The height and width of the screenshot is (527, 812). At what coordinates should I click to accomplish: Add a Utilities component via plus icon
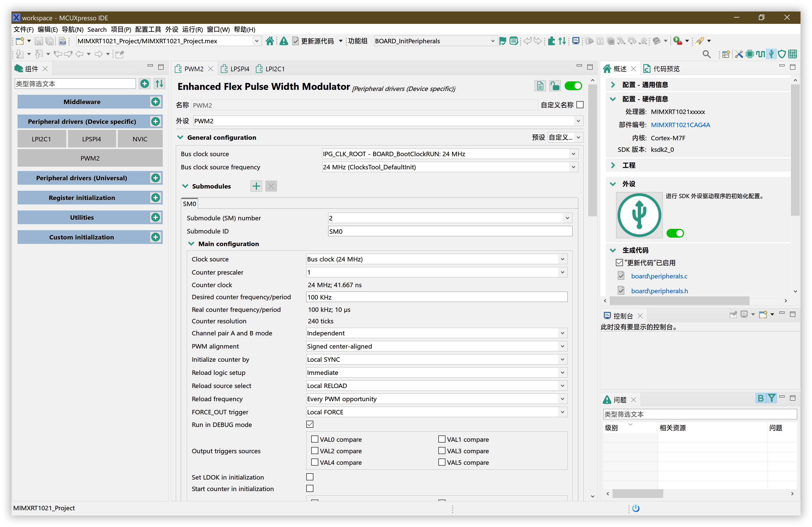156,217
